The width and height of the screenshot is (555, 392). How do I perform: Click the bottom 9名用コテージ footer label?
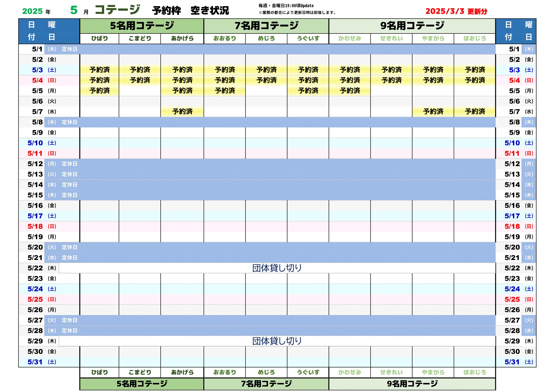(x=412, y=384)
